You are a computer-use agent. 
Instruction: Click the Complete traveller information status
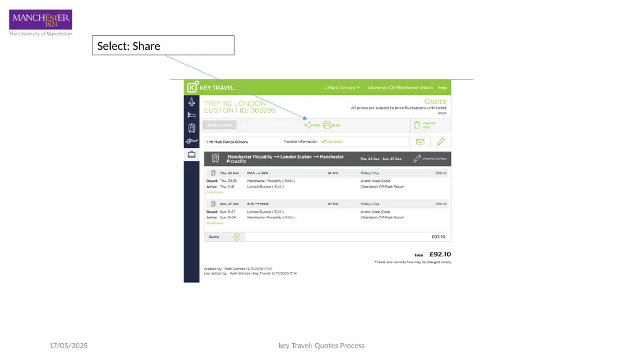332,142
